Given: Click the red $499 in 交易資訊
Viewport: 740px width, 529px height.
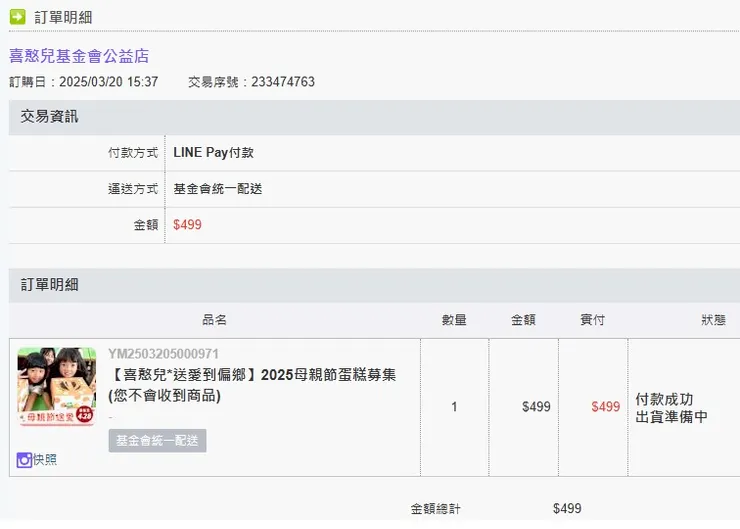Looking at the screenshot, I should [187, 225].
